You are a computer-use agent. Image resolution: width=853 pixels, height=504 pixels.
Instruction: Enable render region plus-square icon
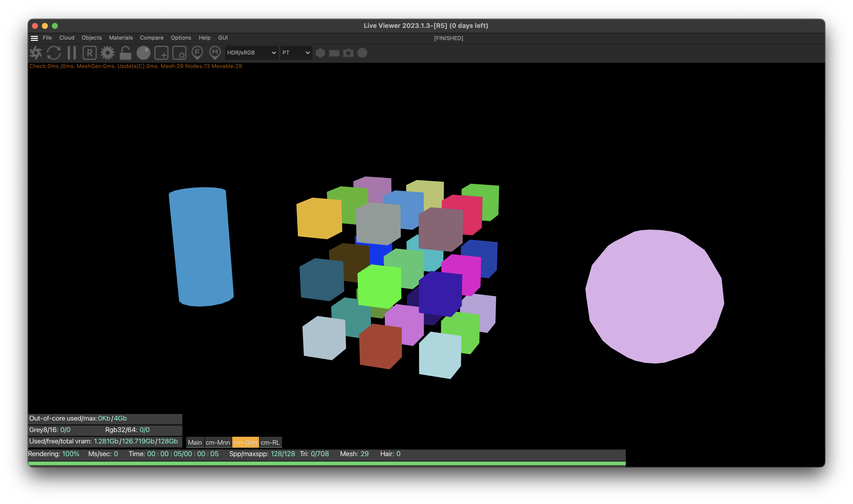161,53
